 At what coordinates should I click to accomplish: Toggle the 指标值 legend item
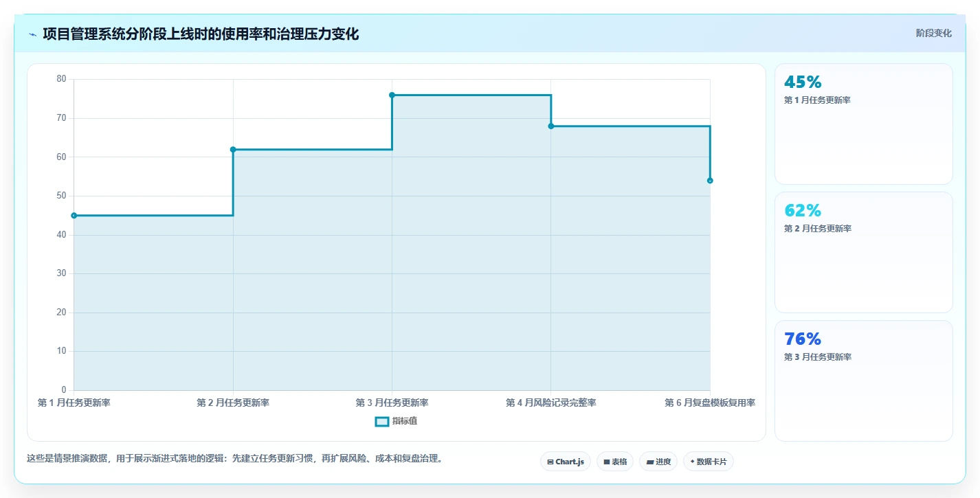[396, 421]
